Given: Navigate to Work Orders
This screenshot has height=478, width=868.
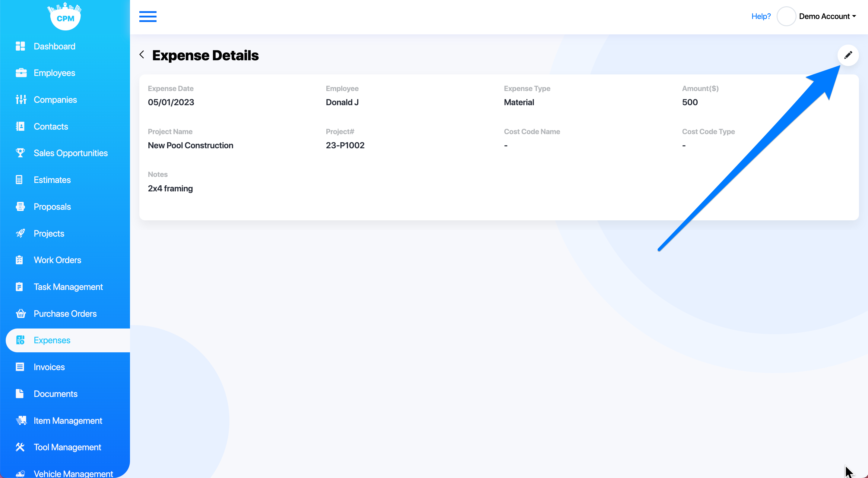Looking at the screenshot, I should 57,260.
